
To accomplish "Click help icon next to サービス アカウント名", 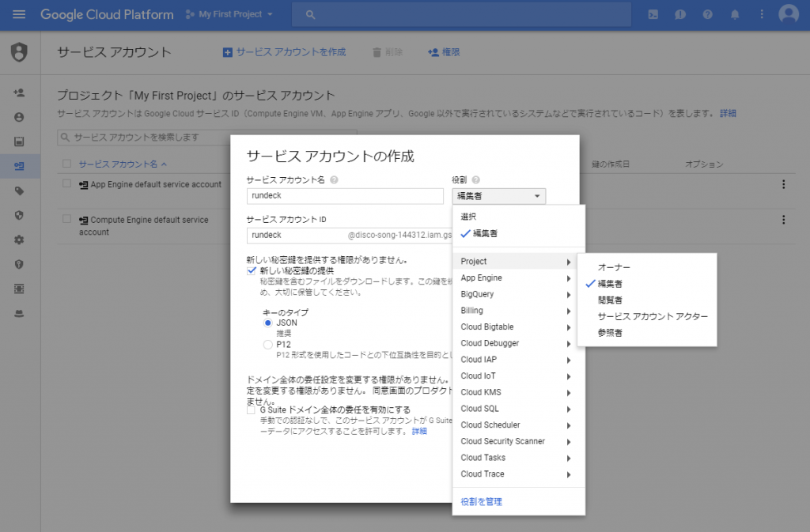I will click(x=334, y=180).
